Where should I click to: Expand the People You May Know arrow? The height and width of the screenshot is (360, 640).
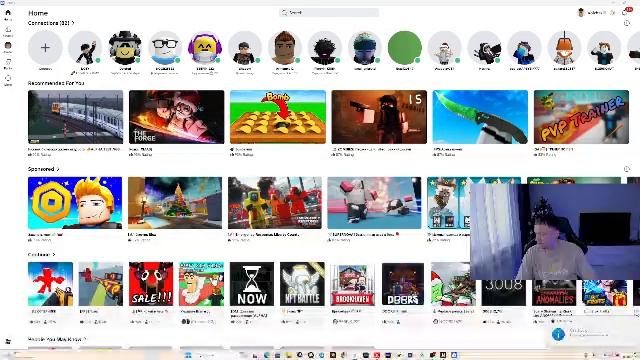[85, 339]
